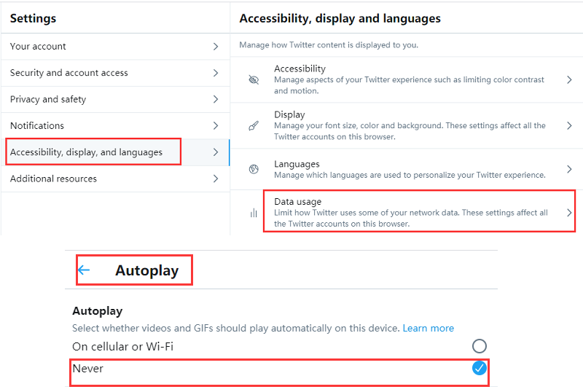Click the Accessibility crossed-eye icon
This screenshot has width=583, height=392.
(x=254, y=80)
